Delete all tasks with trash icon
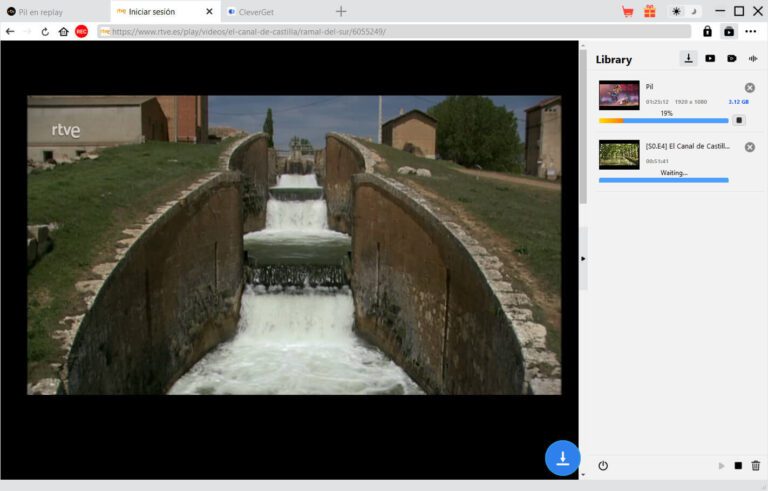This screenshot has height=491, width=768. tap(755, 465)
